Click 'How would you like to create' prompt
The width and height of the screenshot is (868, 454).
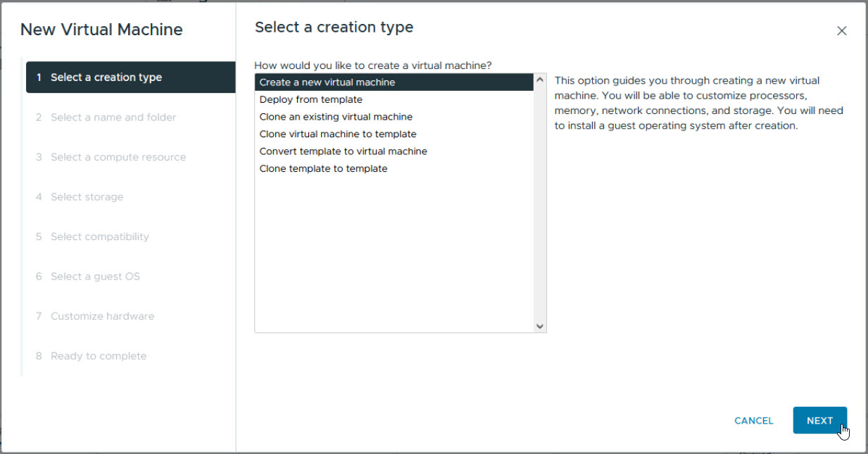[x=372, y=65]
